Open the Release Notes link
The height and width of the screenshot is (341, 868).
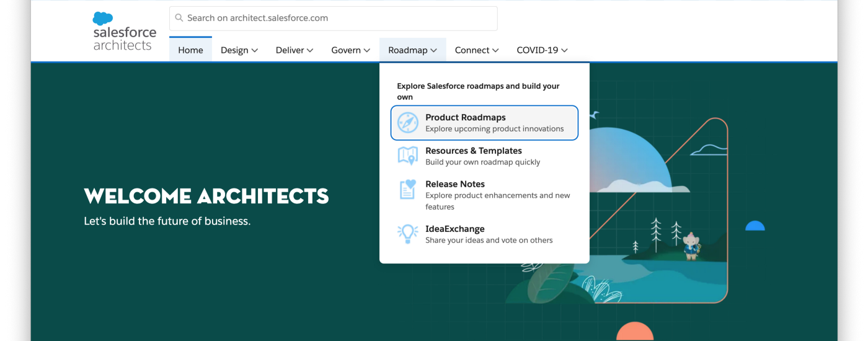click(484, 195)
